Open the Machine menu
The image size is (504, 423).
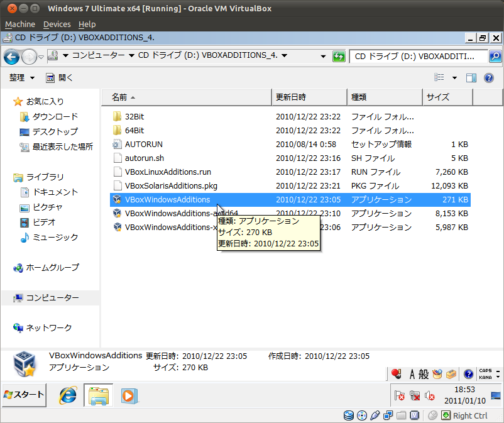pyautogui.click(x=20, y=25)
